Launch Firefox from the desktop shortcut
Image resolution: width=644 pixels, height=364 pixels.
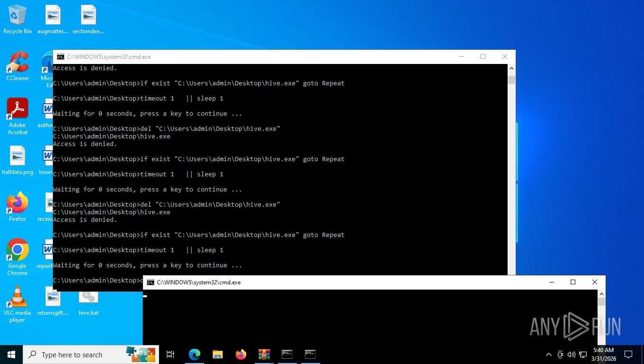click(x=18, y=207)
